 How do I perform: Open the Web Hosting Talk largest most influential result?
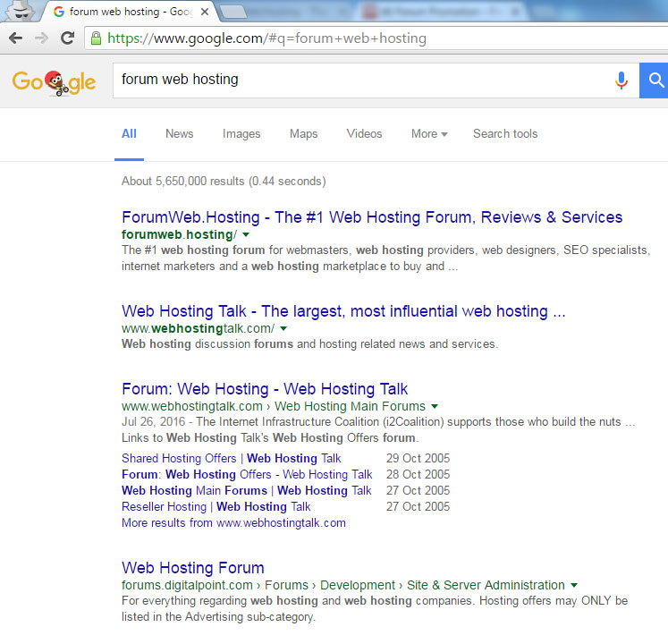tap(343, 311)
